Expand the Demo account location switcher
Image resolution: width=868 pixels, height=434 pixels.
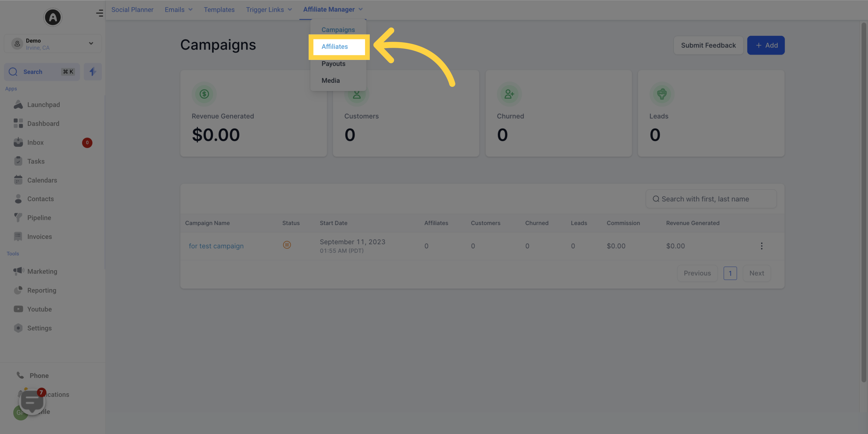pyautogui.click(x=53, y=43)
